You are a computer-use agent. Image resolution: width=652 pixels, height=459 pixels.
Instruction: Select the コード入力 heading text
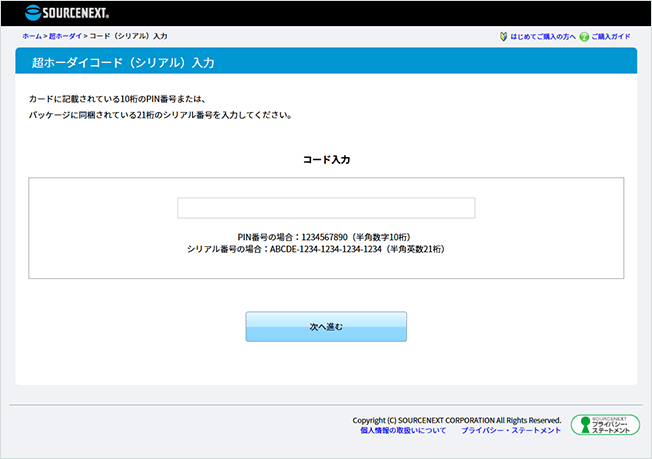[x=326, y=160]
